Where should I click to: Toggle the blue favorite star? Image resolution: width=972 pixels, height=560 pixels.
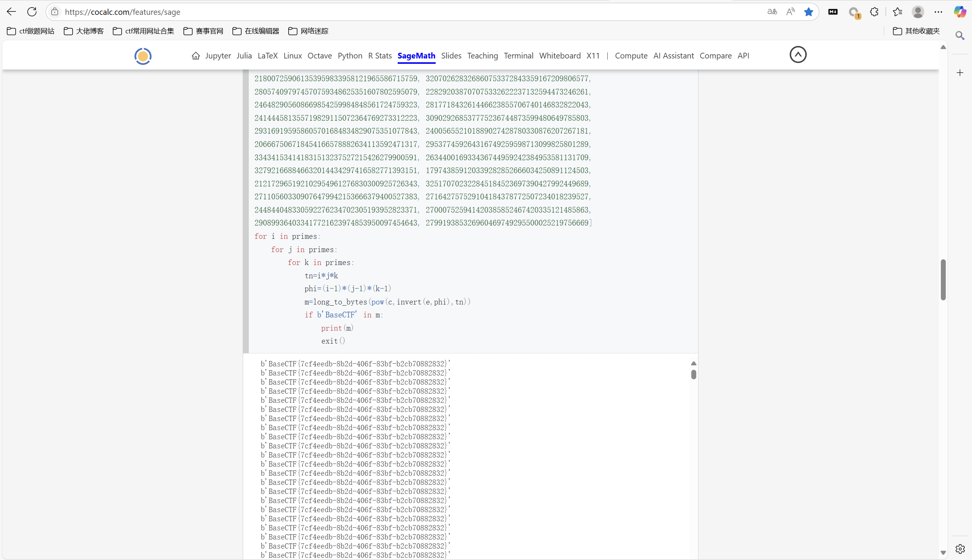point(808,12)
